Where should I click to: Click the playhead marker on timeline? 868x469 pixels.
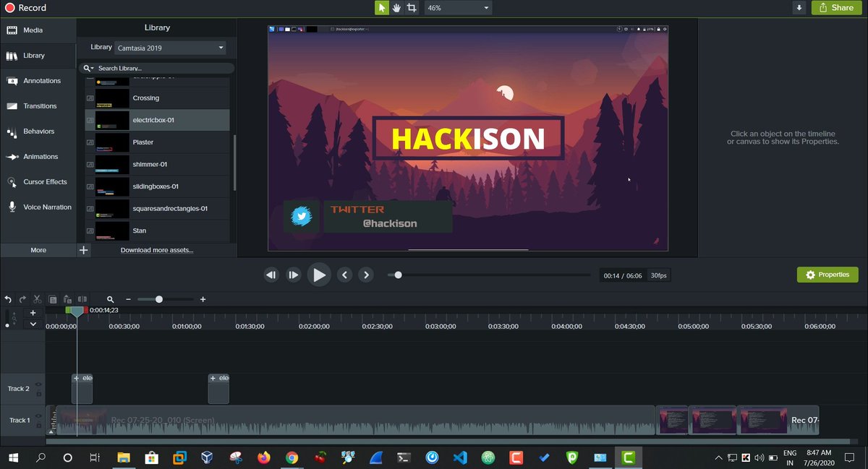(x=77, y=311)
